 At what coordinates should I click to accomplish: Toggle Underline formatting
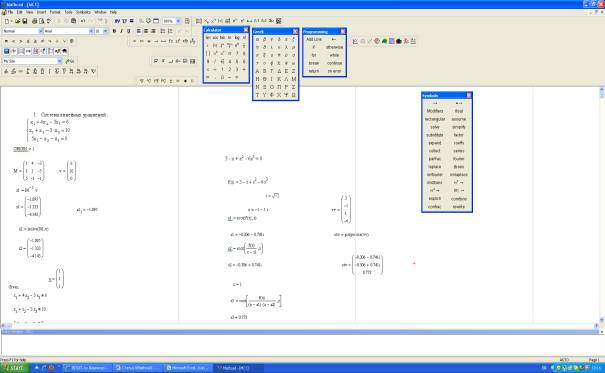[128, 31]
